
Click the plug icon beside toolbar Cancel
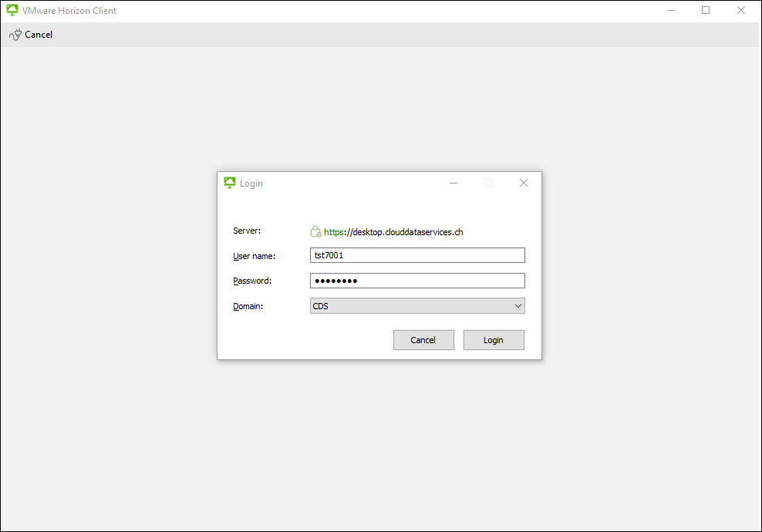[x=15, y=35]
